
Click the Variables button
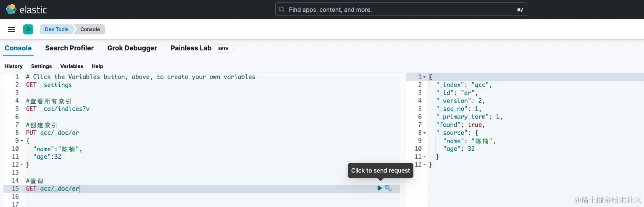tap(72, 66)
